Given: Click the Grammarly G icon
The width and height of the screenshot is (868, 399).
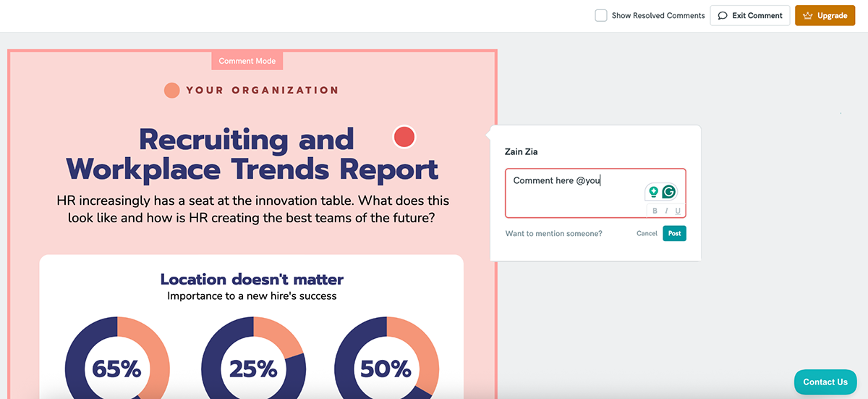Looking at the screenshot, I should 669,192.
